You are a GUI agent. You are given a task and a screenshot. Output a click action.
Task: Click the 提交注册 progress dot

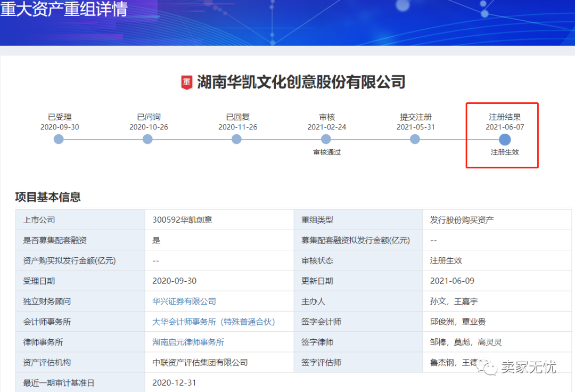pyautogui.click(x=415, y=139)
